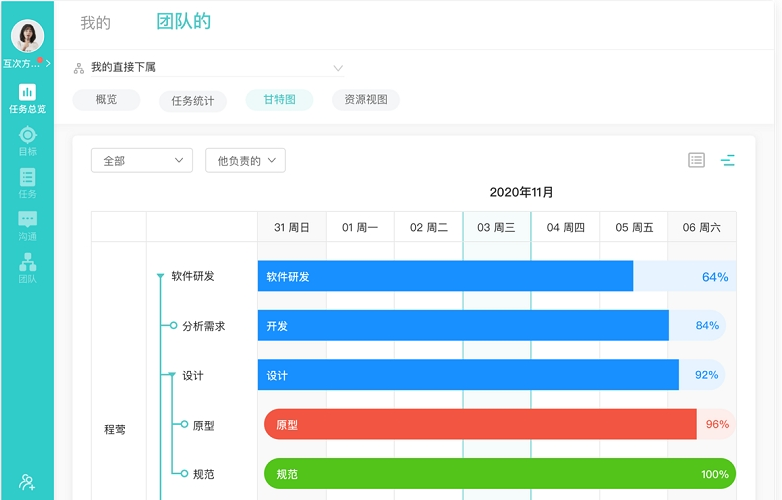Viewport: 782px width, 500px height.
Task: Open the 我的直接下属 dropdown
Action: pyautogui.click(x=208, y=68)
